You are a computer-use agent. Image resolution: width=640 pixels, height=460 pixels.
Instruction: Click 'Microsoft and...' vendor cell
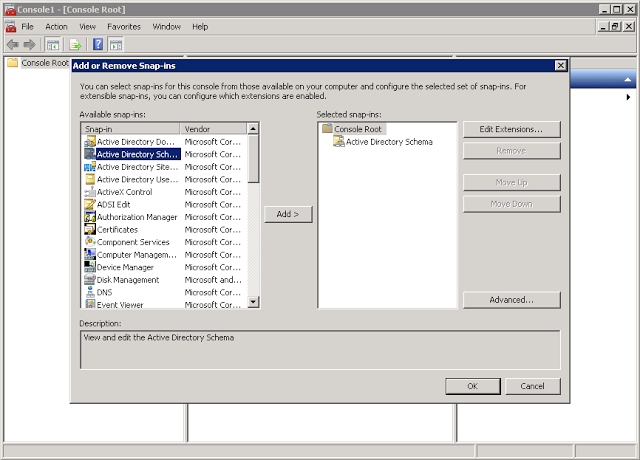213,280
